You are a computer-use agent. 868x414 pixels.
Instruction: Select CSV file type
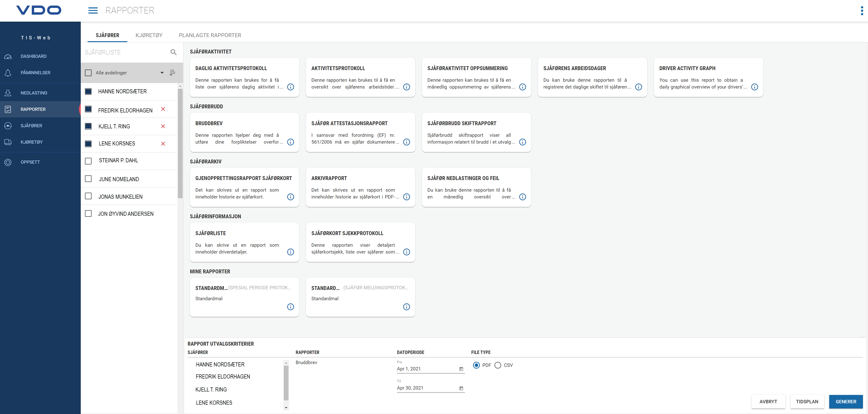(498, 365)
